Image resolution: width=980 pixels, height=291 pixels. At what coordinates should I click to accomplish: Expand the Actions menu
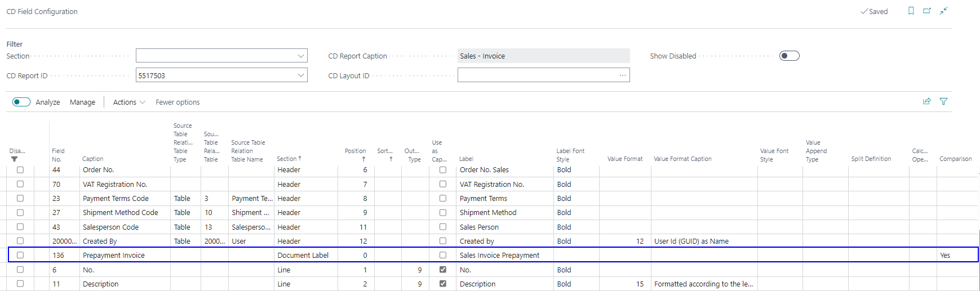[129, 102]
